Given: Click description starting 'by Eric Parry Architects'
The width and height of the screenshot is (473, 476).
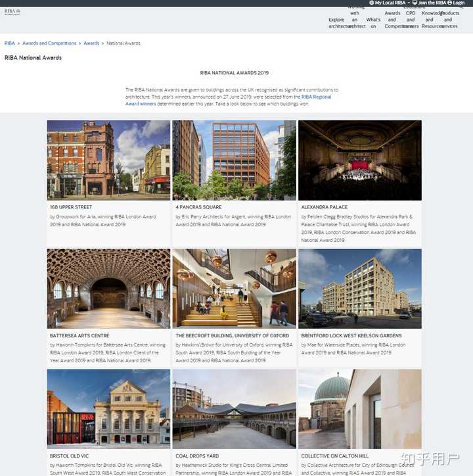Looking at the screenshot, I should pyautogui.click(x=233, y=220).
